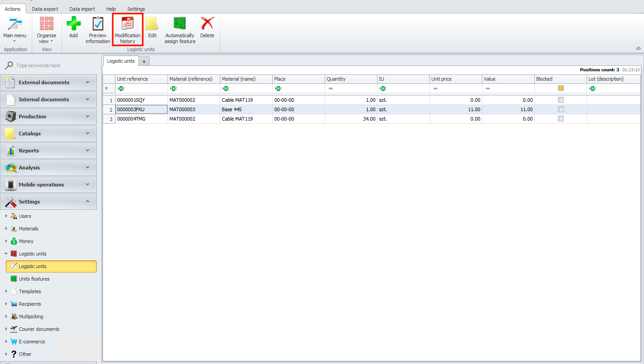Delete the selected logistic unit
The width and height of the screenshot is (644, 364).
207,28
